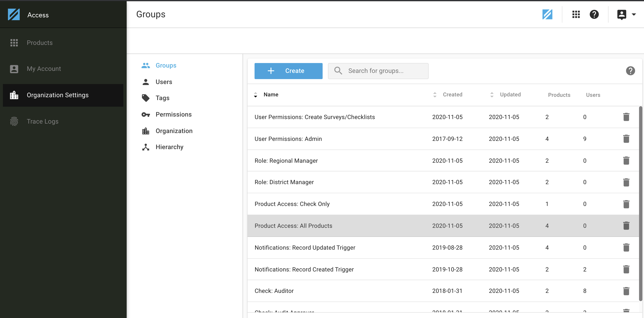Select Organization Settings in the sidebar

click(x=63, y=95)
